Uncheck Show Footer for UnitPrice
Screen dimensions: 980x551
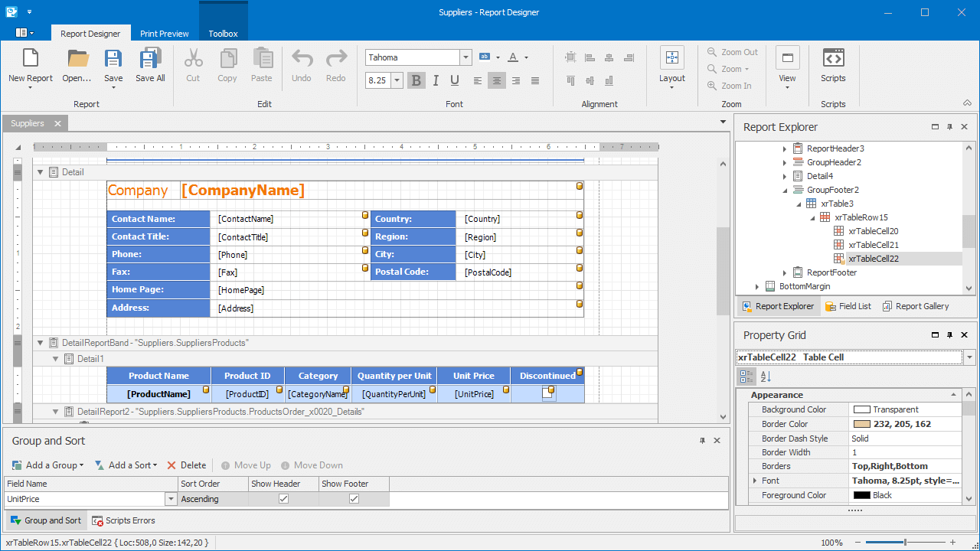point(354,499)
